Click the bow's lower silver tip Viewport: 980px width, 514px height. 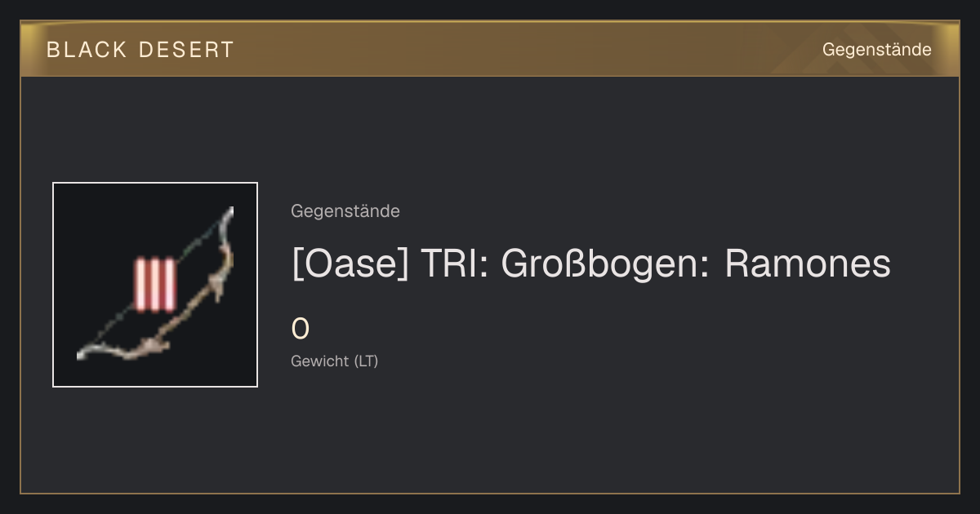point(88,352)
